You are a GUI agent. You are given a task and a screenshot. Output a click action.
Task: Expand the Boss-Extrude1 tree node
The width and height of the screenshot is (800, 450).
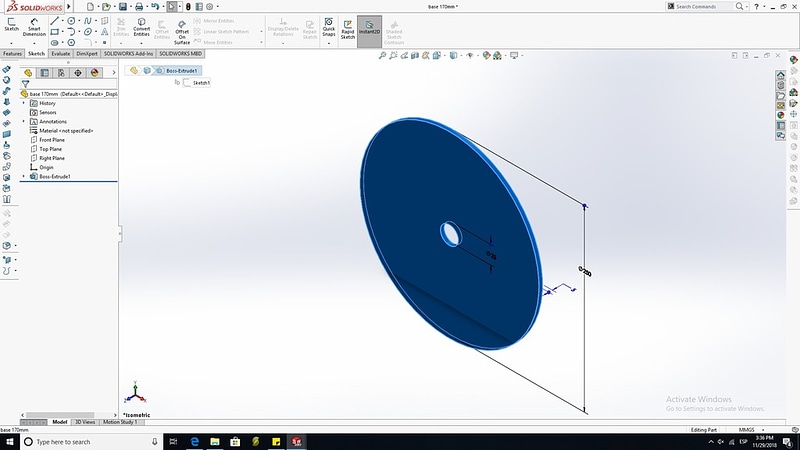tap(23, 177)
